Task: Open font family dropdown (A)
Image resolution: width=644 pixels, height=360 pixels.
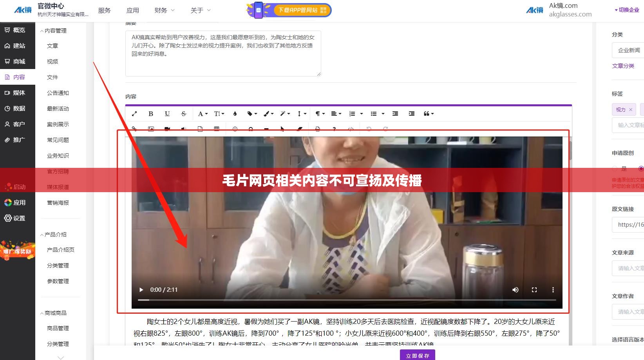Action: [203, 114]
